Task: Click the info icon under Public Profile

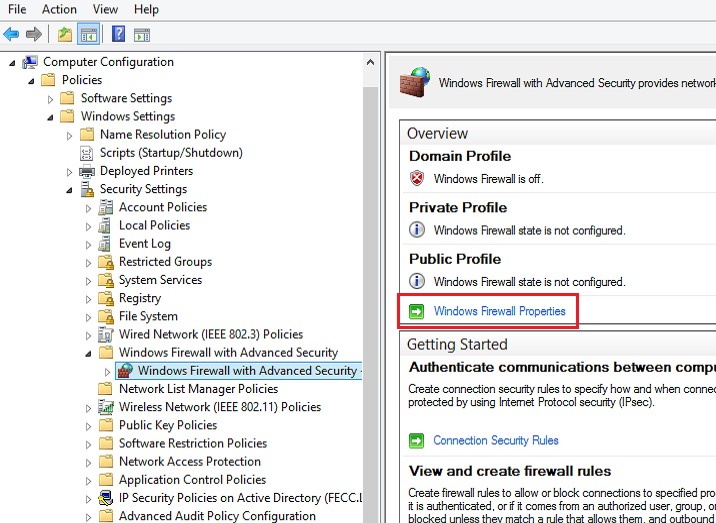Action: 416,281
